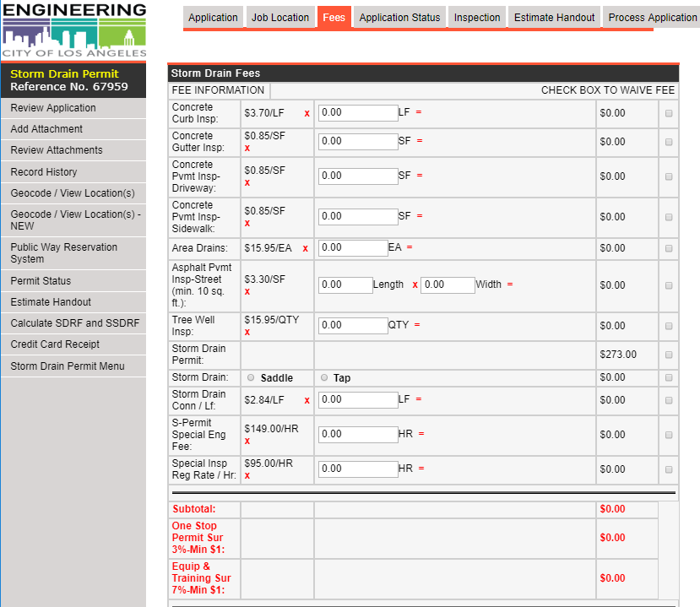Waive the Tree Well Insp fee

(x=669, y=326)
